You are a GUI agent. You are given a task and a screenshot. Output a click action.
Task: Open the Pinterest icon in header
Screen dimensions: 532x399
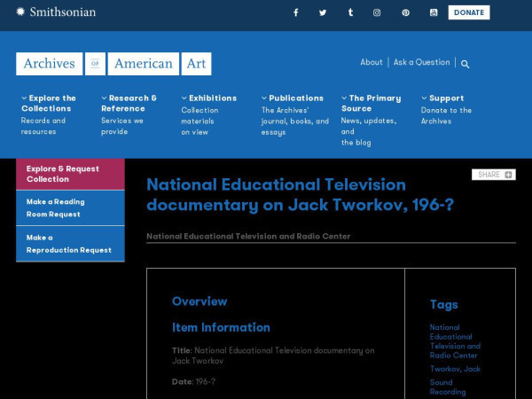[405, 12]
